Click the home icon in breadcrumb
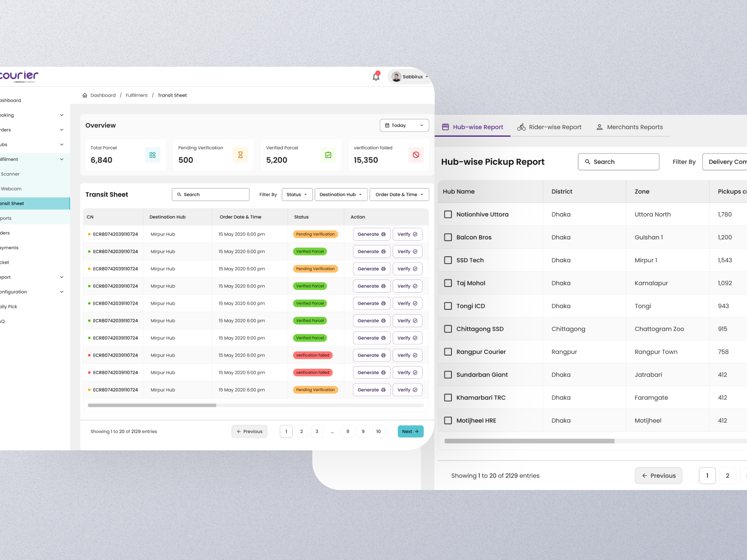Screen dimensions: 747x560 (85, 95)
